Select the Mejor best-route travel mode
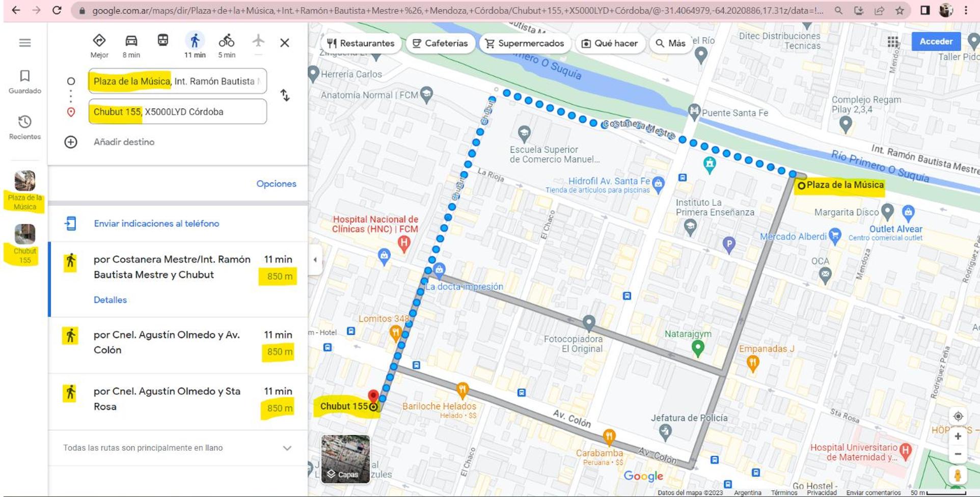Viewport: 980px width, 497px height. [x=99, y=45]
